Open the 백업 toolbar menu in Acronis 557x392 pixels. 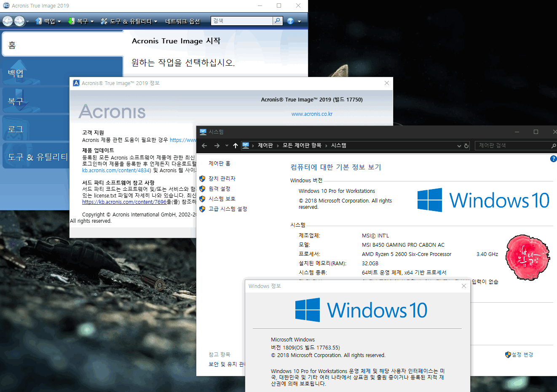(48, 21)
